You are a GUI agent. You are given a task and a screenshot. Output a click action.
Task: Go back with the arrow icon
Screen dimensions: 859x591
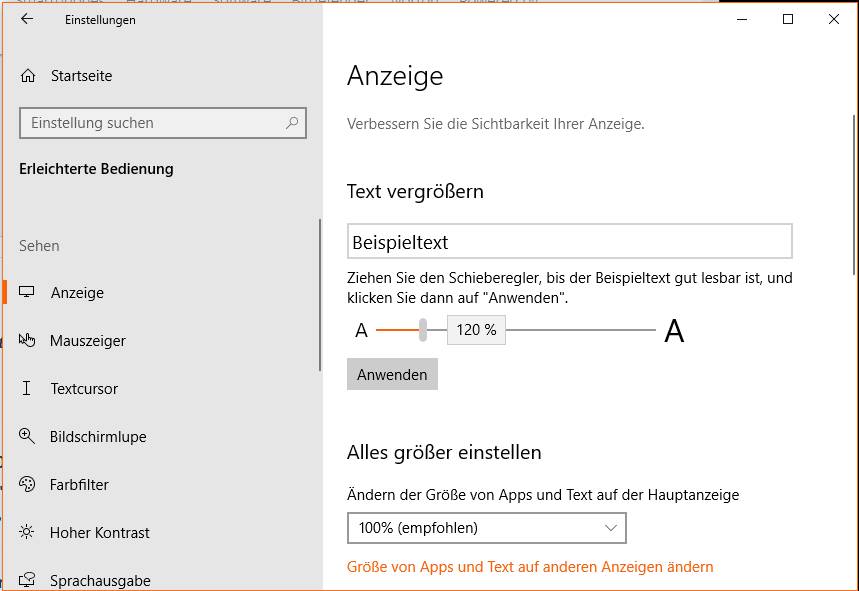pyautogui.click(x=26, y=19)
